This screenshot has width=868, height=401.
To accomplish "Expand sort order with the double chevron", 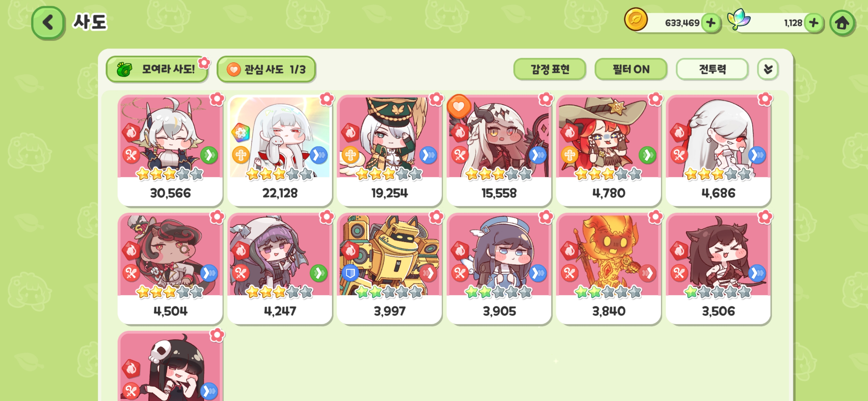I will point(768,69).
